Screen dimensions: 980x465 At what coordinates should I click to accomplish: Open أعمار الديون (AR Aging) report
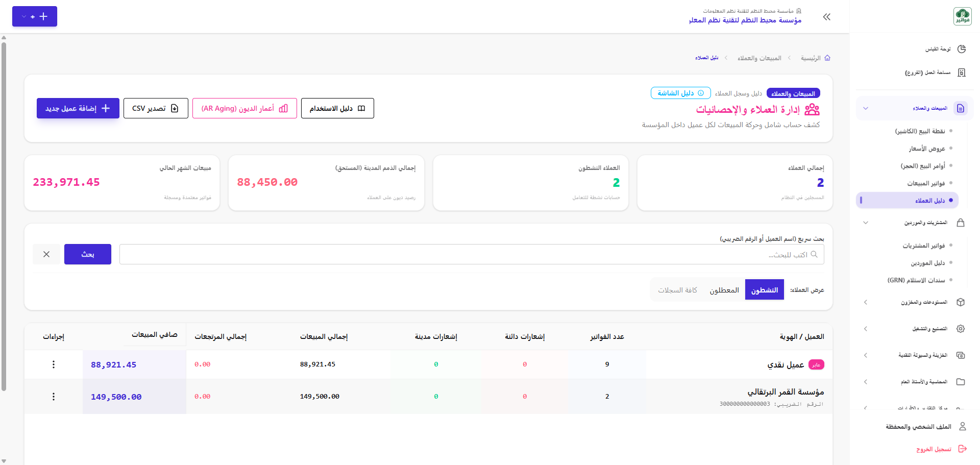244,108
